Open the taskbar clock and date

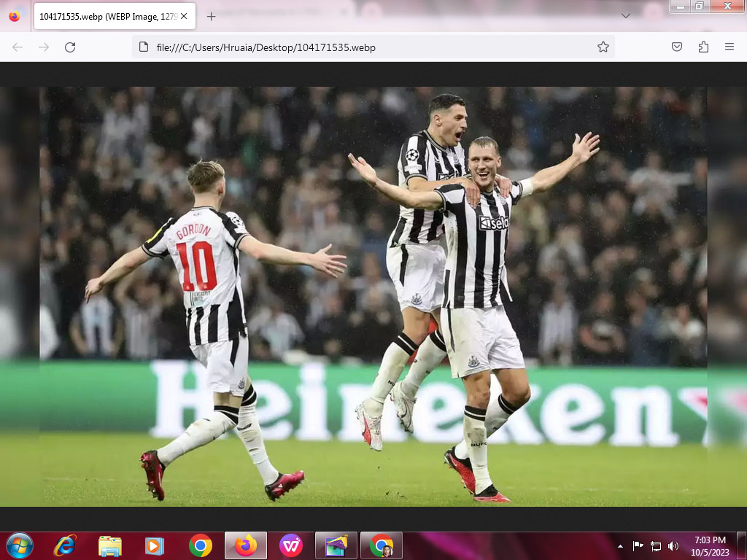coord(710,545)
